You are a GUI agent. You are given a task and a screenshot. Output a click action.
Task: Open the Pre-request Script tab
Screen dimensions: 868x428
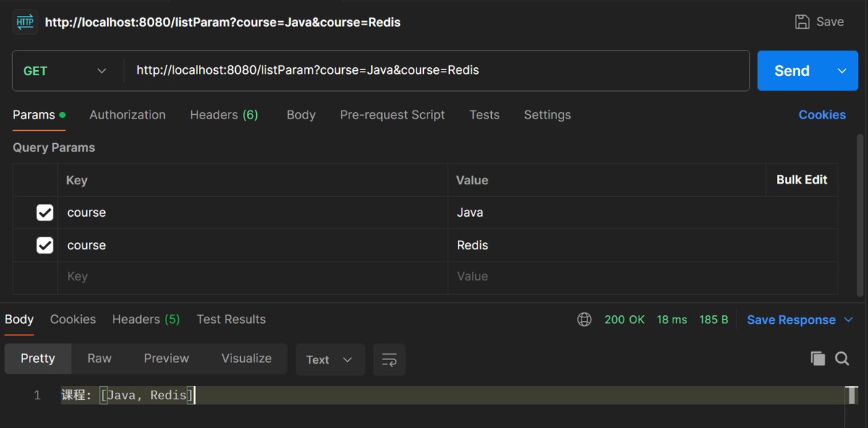point(392,115)
